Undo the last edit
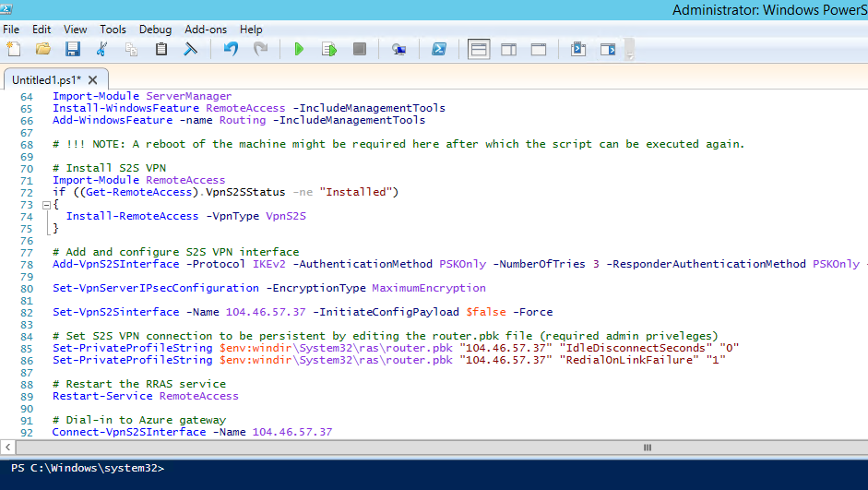This screenshot has height=490, width=868. (x=231, y=49)
